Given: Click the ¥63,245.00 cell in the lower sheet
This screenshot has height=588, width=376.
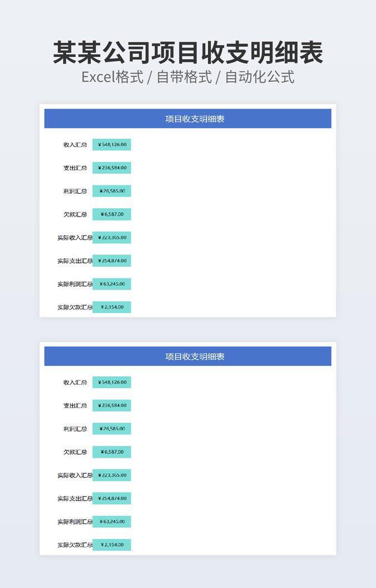Looking at the screenshot, I should (112, 522).
